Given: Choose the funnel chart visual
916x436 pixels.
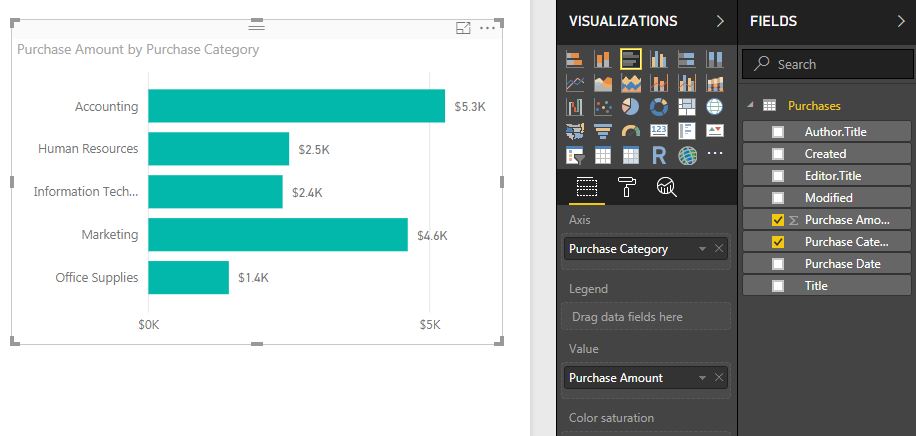Looking at the screenshot, I should (x=603, y=131).
